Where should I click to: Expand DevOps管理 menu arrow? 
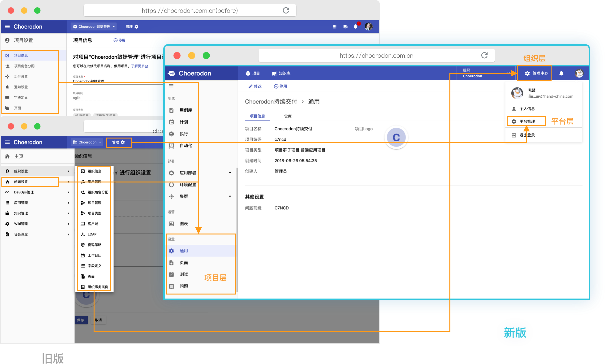(x=68, y=192)
